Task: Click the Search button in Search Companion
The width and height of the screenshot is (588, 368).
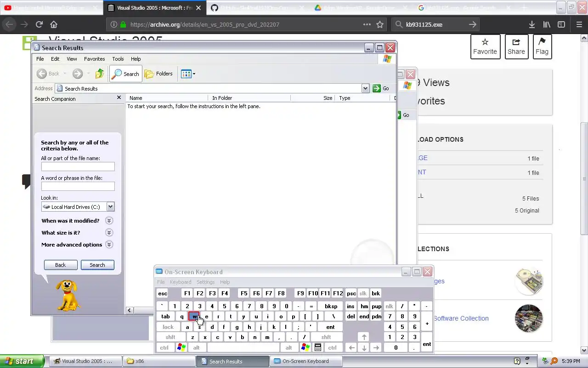Action: click(x=97, y=265)
